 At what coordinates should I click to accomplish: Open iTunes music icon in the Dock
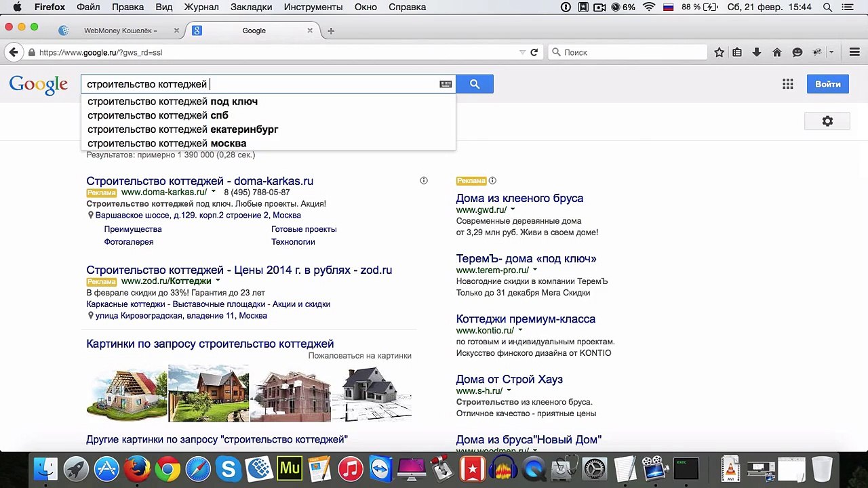(x=351, y=468)
